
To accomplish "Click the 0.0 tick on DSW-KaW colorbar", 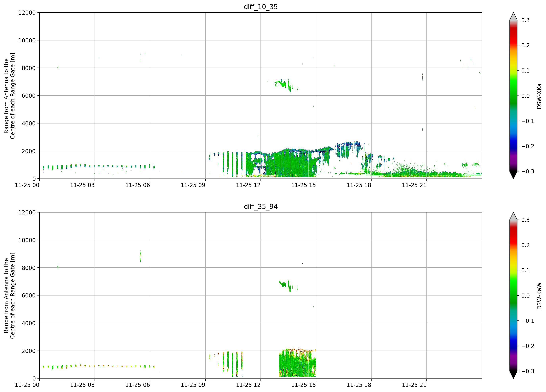I will pos(525,296).
